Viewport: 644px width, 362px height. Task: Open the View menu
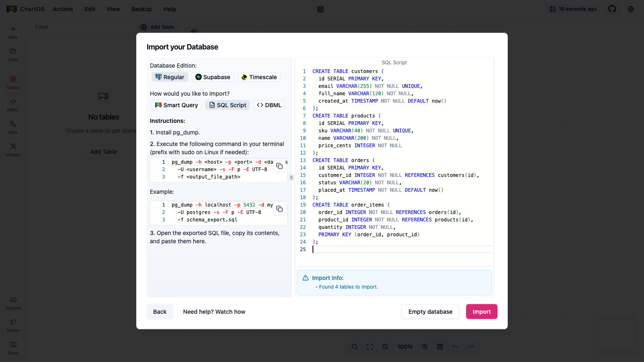[x=113, y=9]
